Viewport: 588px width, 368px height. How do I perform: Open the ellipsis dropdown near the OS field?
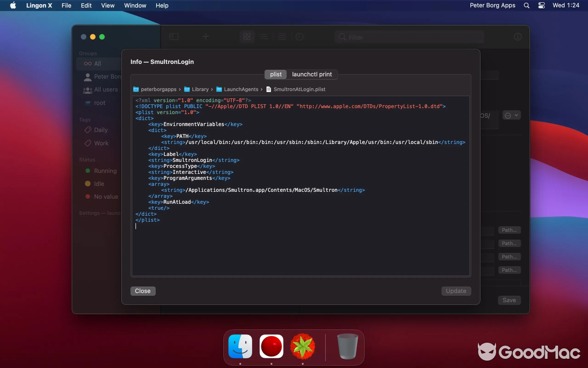[511, 115]
